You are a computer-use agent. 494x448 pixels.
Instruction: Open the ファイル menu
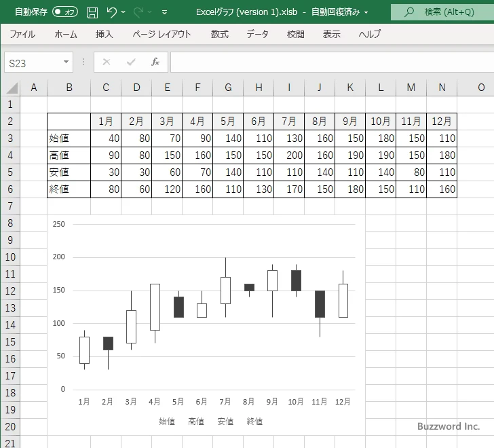[x=22, y=34]
